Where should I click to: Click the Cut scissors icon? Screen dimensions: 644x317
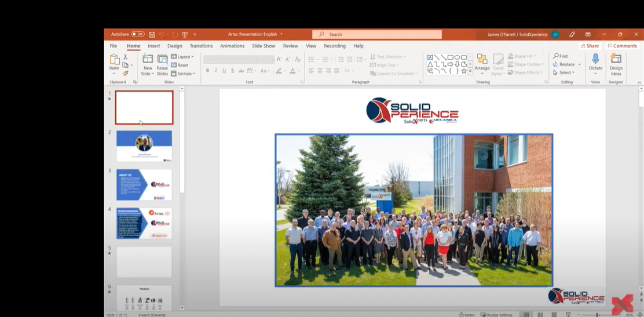(x=125, y=57)
